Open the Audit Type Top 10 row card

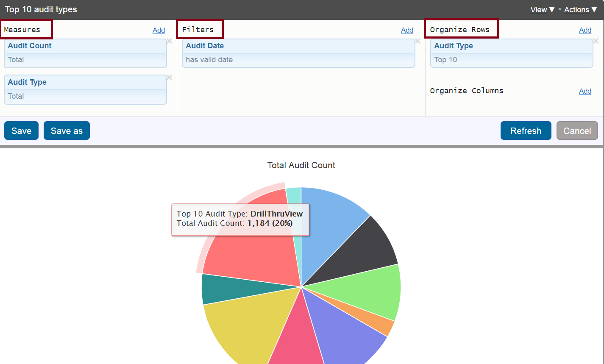click(x=511, y=53)
